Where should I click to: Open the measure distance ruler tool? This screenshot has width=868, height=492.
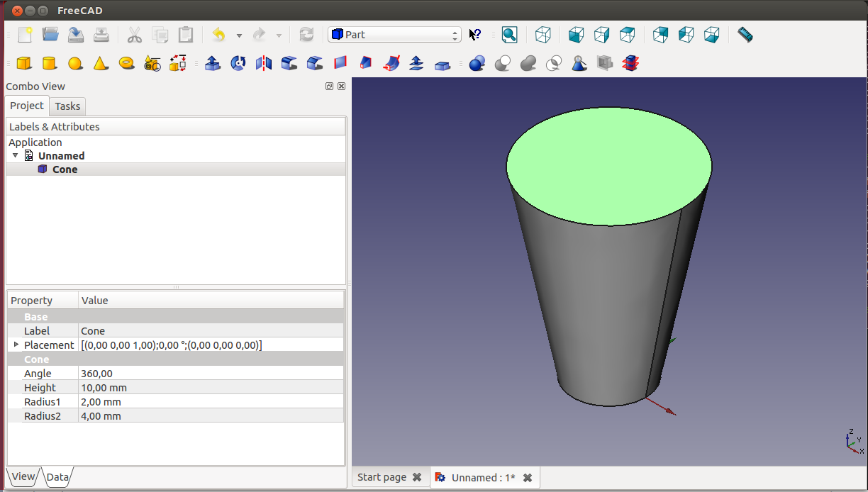(745, 34)
